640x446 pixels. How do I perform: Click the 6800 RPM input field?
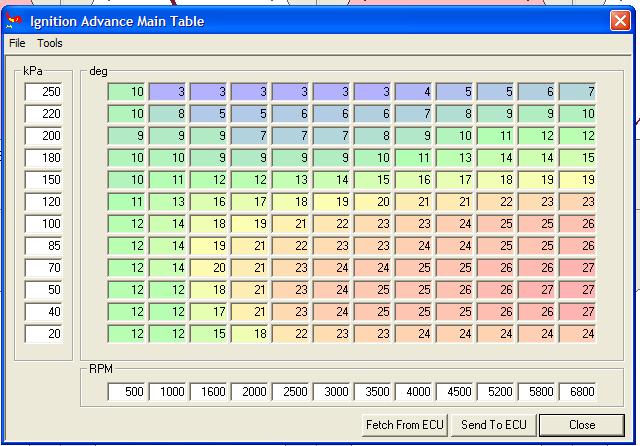click(x=578, y=392)
